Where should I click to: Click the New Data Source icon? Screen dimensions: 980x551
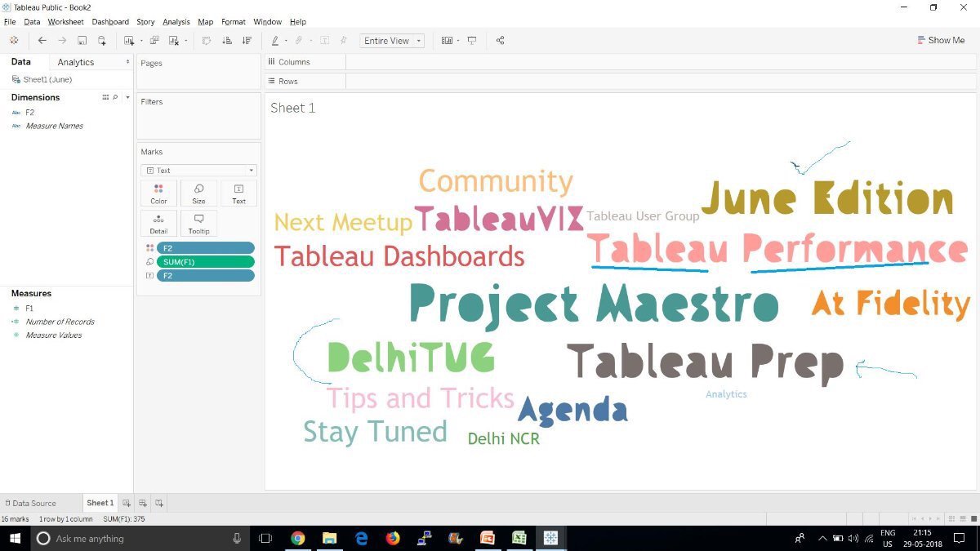coord(102,40)
